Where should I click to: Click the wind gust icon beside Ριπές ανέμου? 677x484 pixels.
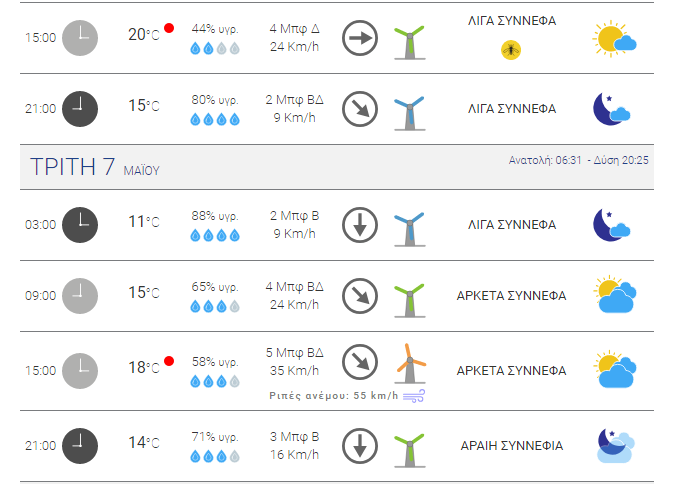pyautogui.click(x=414, y=396)
